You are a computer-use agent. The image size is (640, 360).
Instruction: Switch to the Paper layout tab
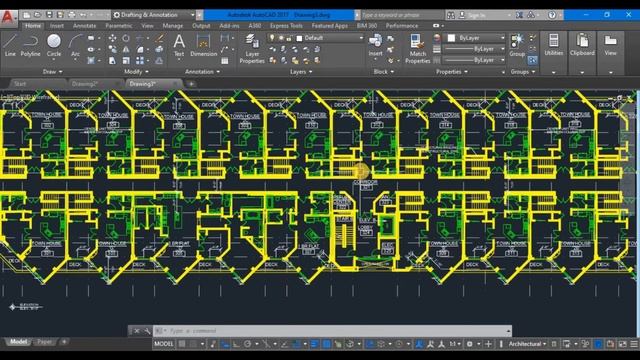click(x=44, y=342)
